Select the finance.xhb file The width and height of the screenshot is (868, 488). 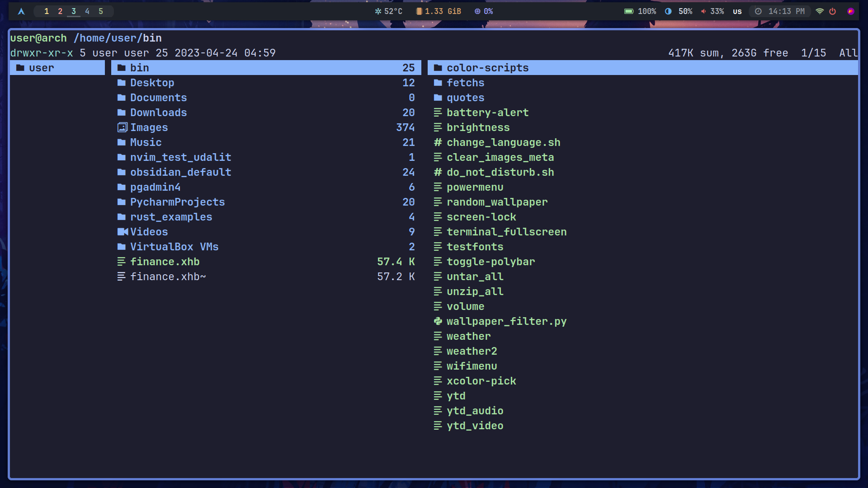pyautogui.click(x=165, y=262)
